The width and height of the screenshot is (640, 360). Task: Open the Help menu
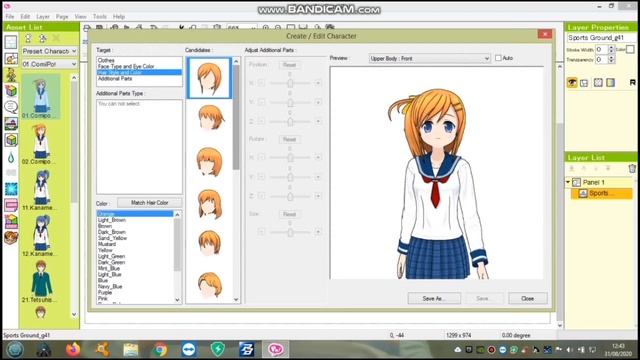point(119,16)
